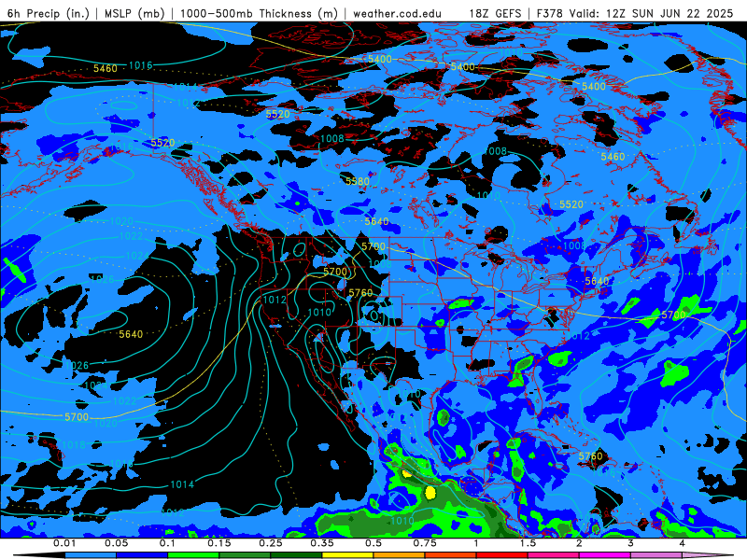Click the violet 3 inch legend swatch
Image resolution: width=747 pixels, height=560 pixels.
tap(656, 555)
